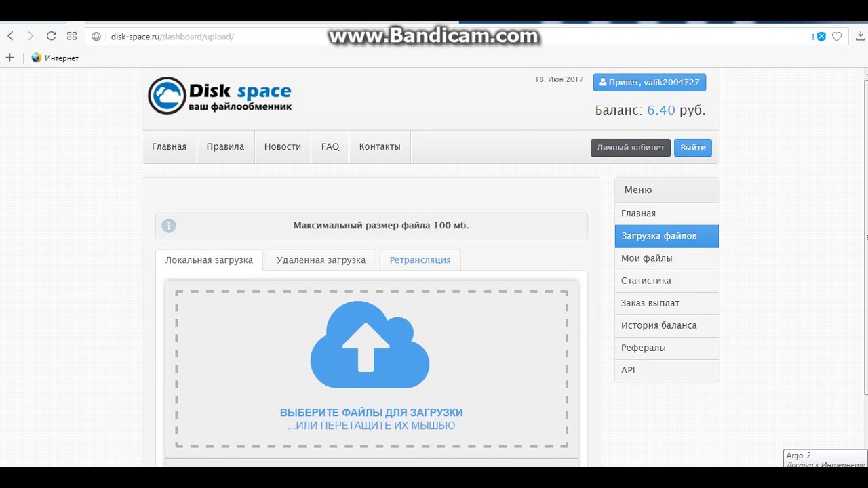The image size is (868, 488).
Task: Click the Выйти logout button
Action: (693, 148)
